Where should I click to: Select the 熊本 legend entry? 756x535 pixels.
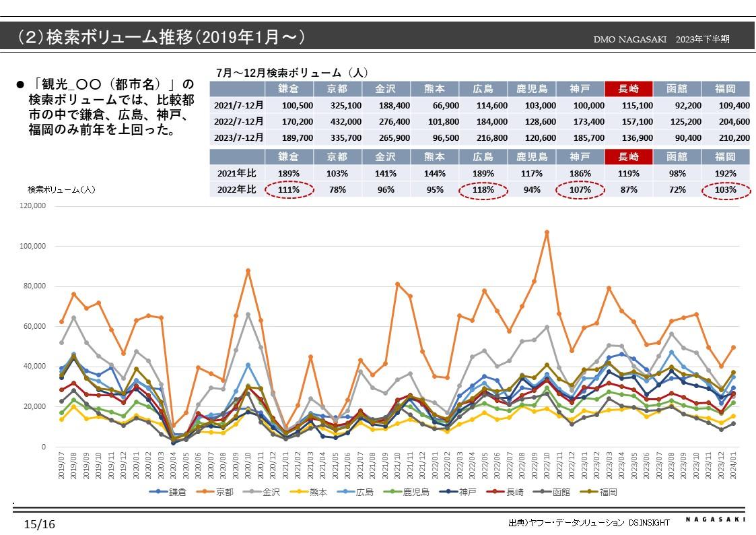[309, 492]
